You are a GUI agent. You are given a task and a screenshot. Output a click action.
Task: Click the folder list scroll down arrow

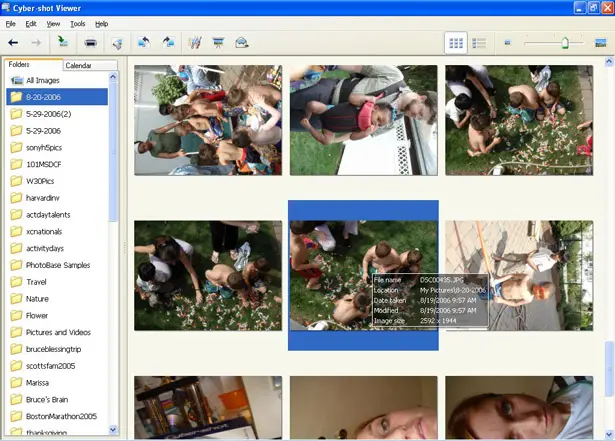[x=113, y=430]
